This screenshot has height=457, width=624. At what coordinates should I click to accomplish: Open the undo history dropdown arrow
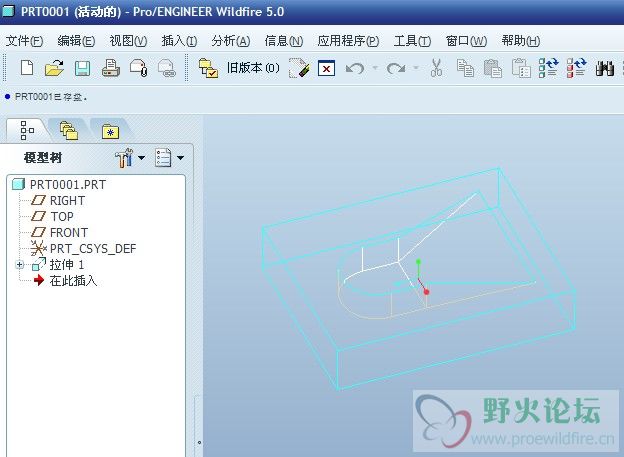[x=375, y=68]
